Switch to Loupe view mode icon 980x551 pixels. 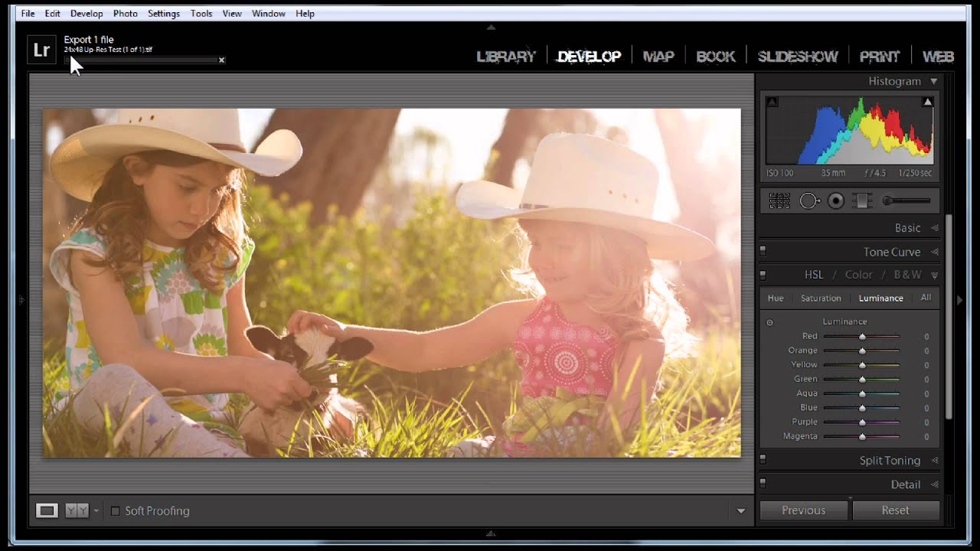click(x=47, y=510)
